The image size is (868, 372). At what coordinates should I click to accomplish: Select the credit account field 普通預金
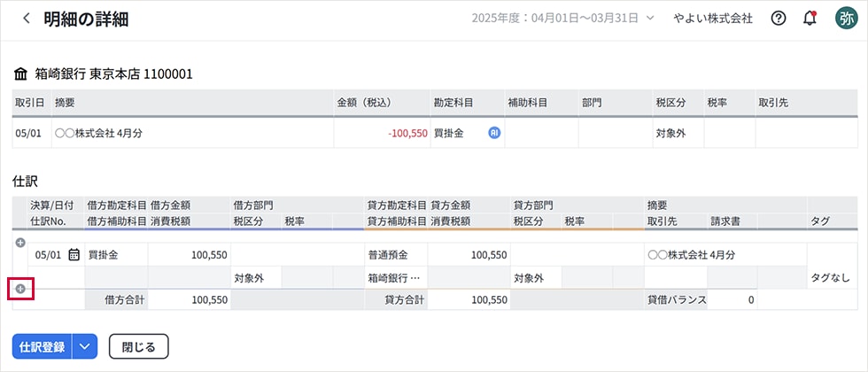tap(395, 255)
